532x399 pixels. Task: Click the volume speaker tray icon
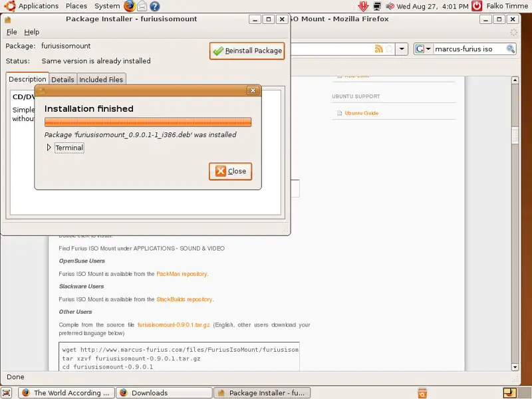point(390,6)
